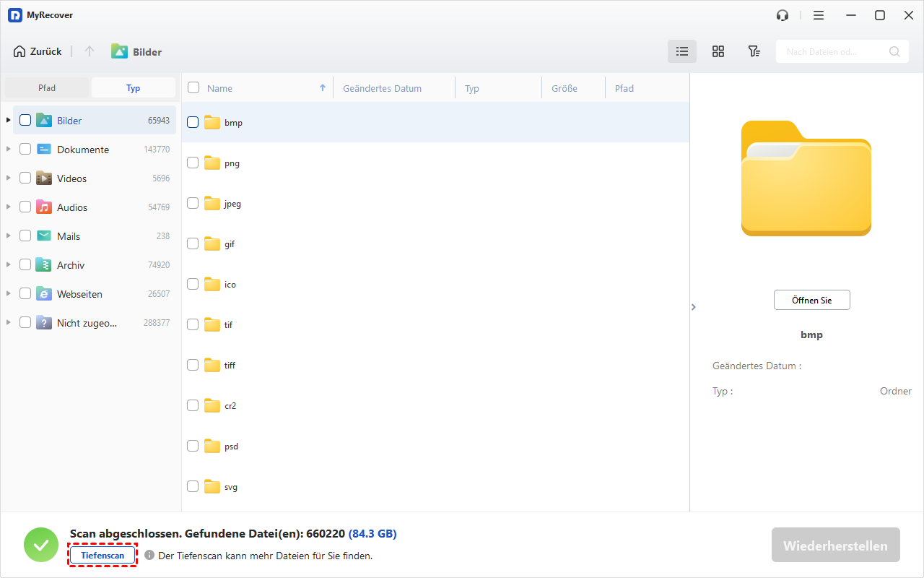Collapse the right preview panel arrow
This screenshot has height=578, width=924.
pos(694,307)
